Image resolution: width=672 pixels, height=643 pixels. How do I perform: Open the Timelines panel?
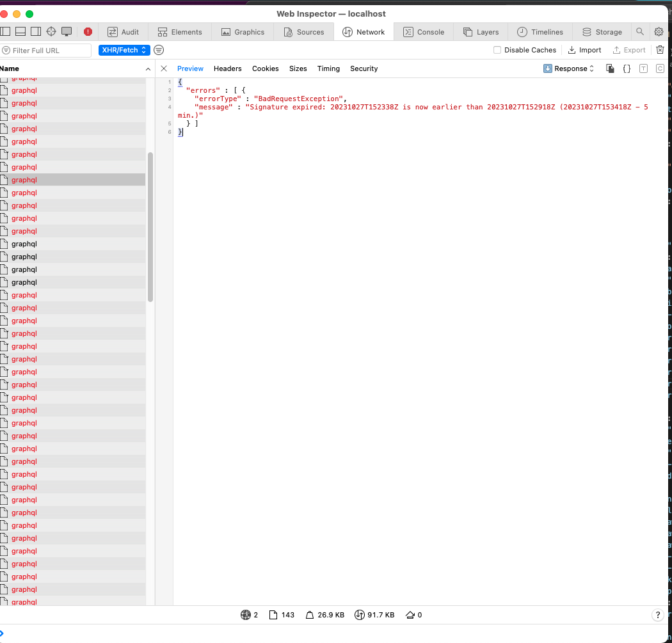[540, 31]
